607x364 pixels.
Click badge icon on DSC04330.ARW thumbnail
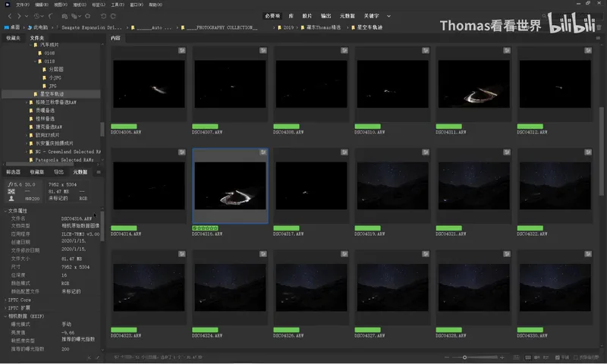[x=588, y=254]
